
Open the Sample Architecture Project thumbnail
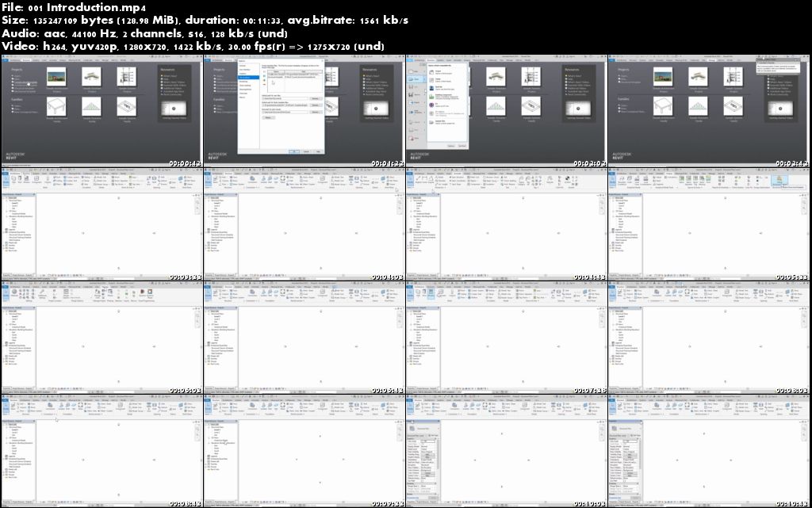[x=56, y=77]
